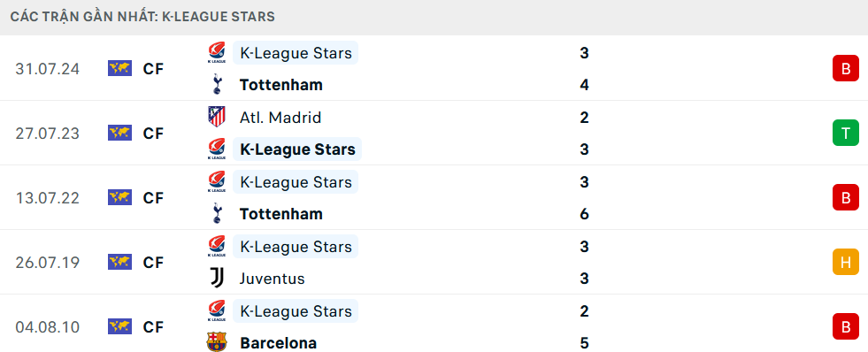Viewport: 868px width, 352px height.
Task: Click world flag icon beside 04.08.10
Action: pos(119,326)
